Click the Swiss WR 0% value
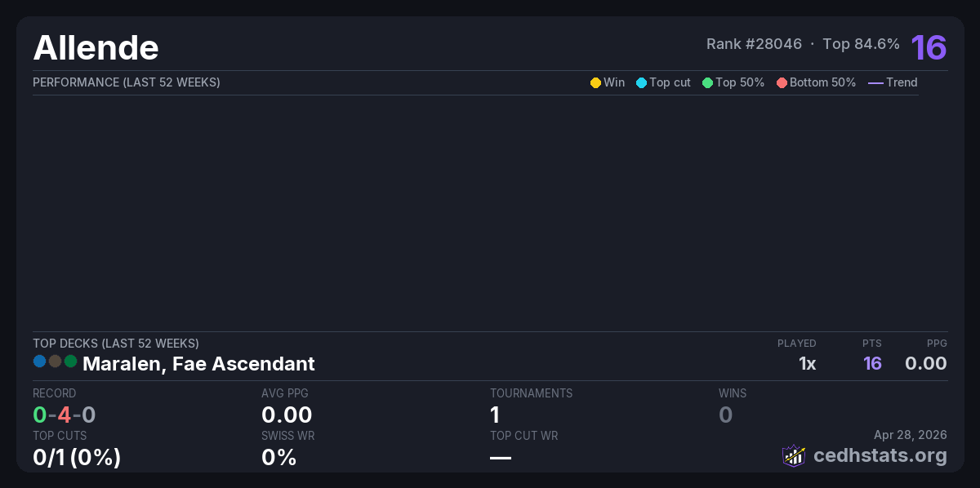This screenshot has height=488, width=980. (278, 457)
